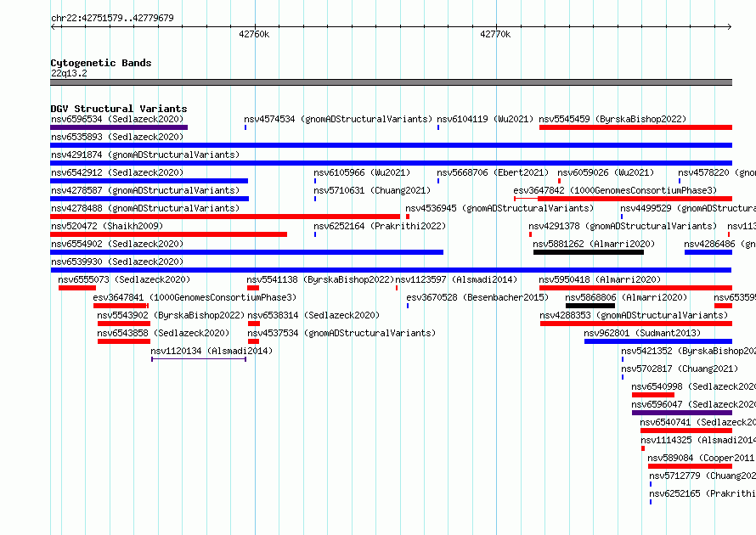Screen dimensions: 756x535
Task: Select nsv5881262 (Almarri2020) variant label
Action: coord(594,244)
